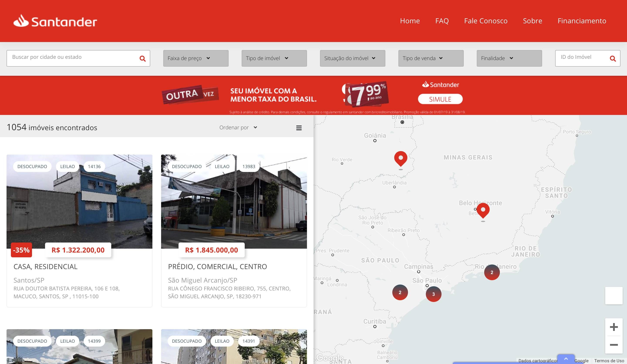
Task: Open the Ordenar por dropdown
Action: click(238, 127)
